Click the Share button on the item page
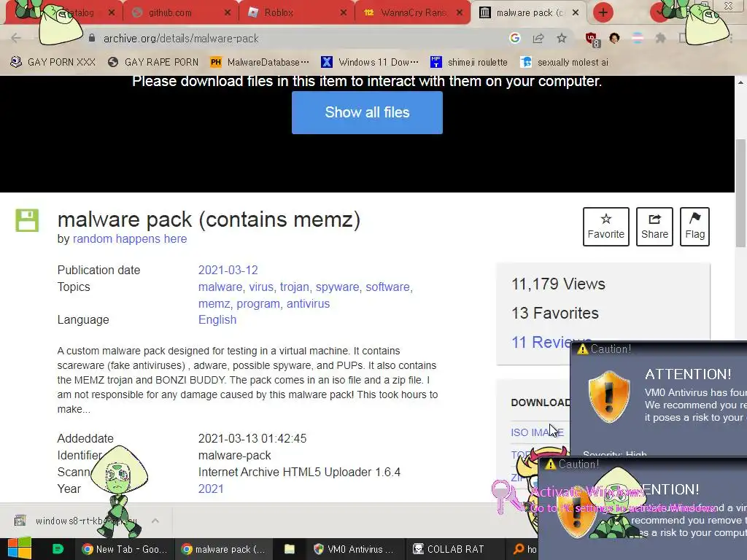Image resolution: width=747 pixels, height=560 pixels. pyautogui.click(x=654, y=227)
